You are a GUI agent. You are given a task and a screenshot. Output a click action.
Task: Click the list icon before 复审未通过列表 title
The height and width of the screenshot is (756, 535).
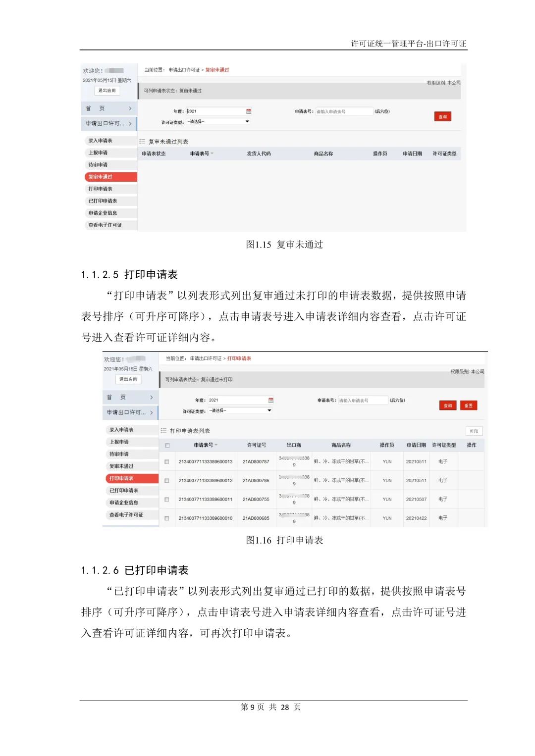142,142
